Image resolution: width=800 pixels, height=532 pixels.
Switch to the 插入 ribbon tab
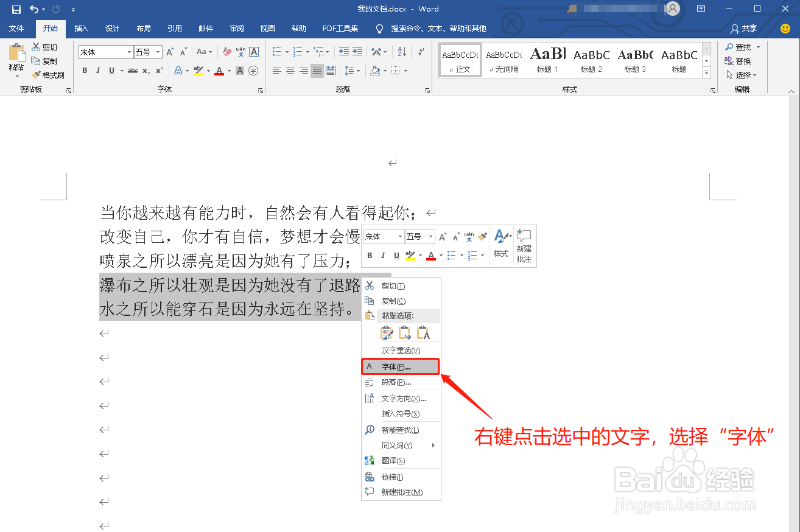coord(82,29)
